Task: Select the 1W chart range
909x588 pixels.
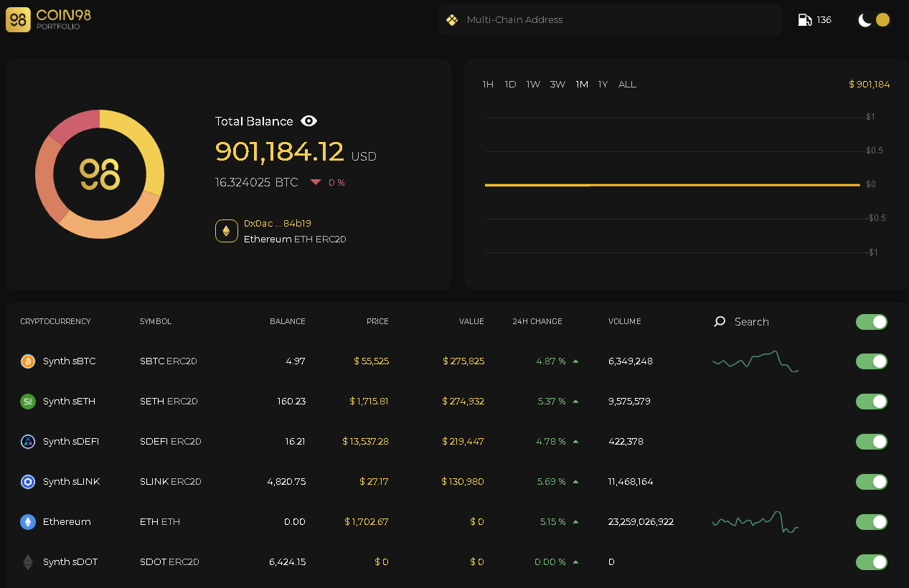Action: [x=533, y=85]
